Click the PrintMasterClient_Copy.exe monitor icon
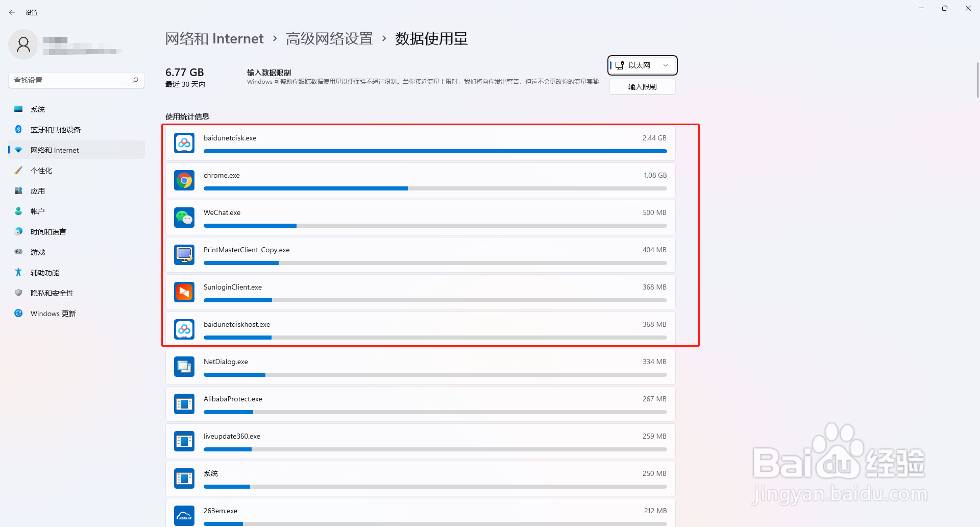 click(184, 255)
